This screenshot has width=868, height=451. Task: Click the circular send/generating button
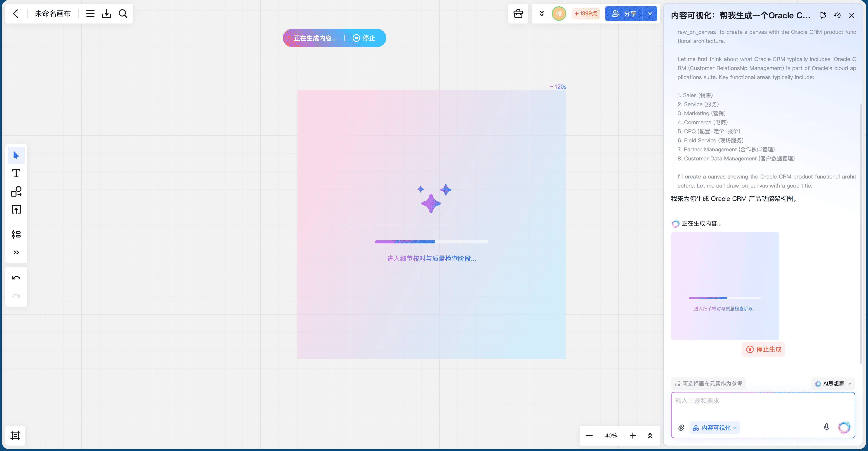pyautogui.click(x=844, y=427)
